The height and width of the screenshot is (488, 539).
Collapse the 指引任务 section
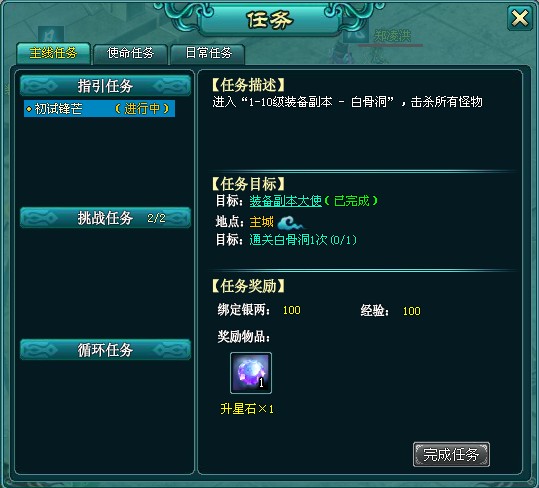106,86
